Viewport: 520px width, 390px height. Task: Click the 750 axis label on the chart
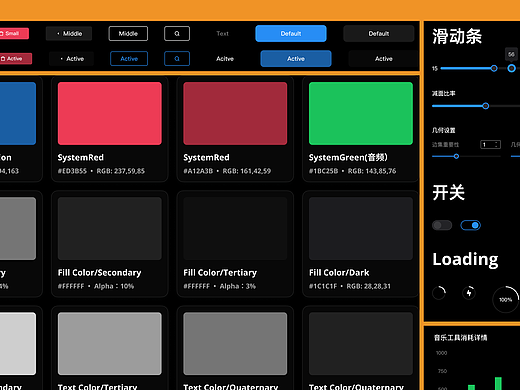coord(442,371)
